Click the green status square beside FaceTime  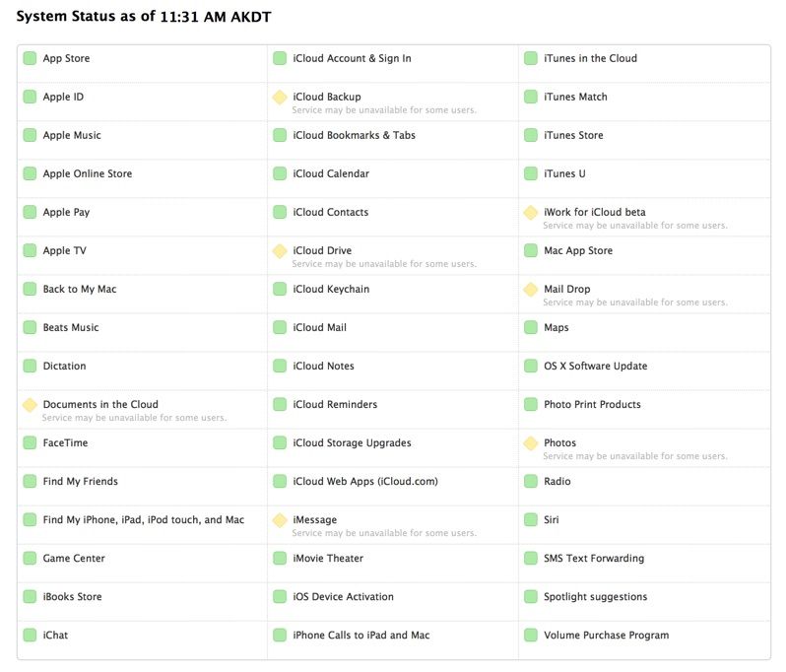click(x=30, y=443)
